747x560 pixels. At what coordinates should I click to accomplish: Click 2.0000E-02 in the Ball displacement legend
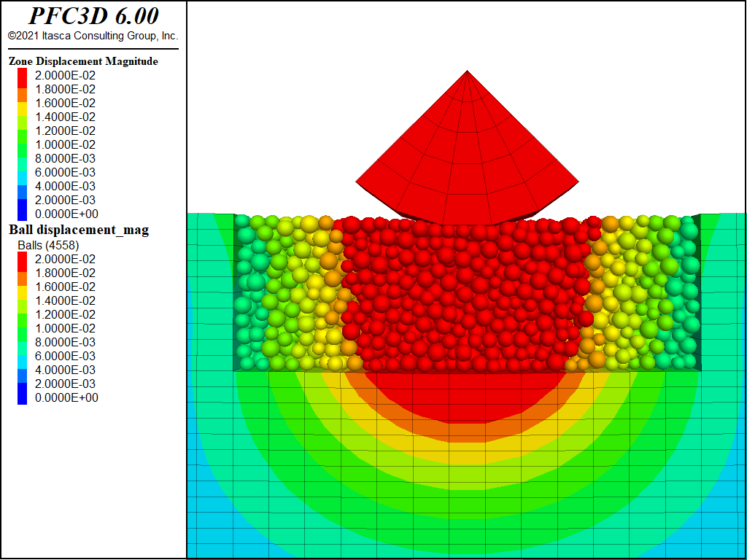[x=65, y=259]
